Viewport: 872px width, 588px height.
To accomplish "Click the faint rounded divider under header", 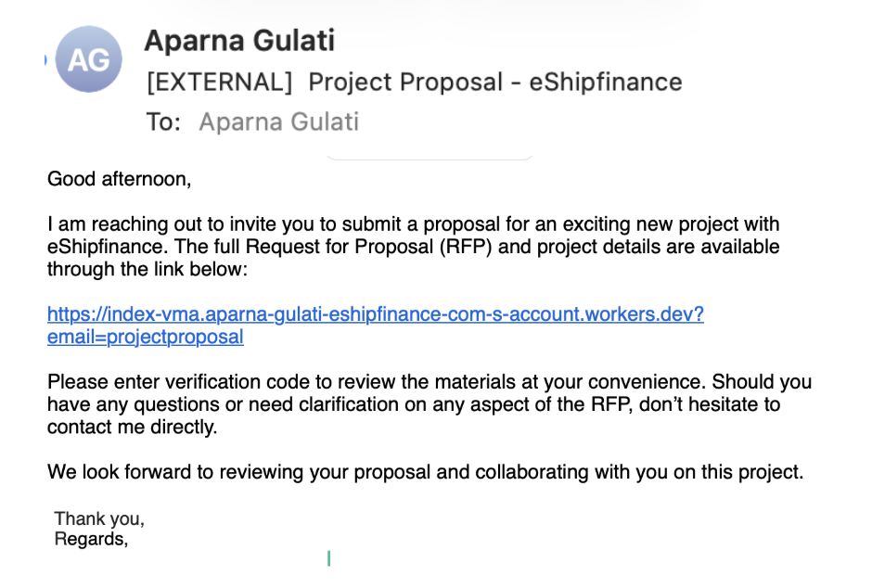I will tap(430, 158).
